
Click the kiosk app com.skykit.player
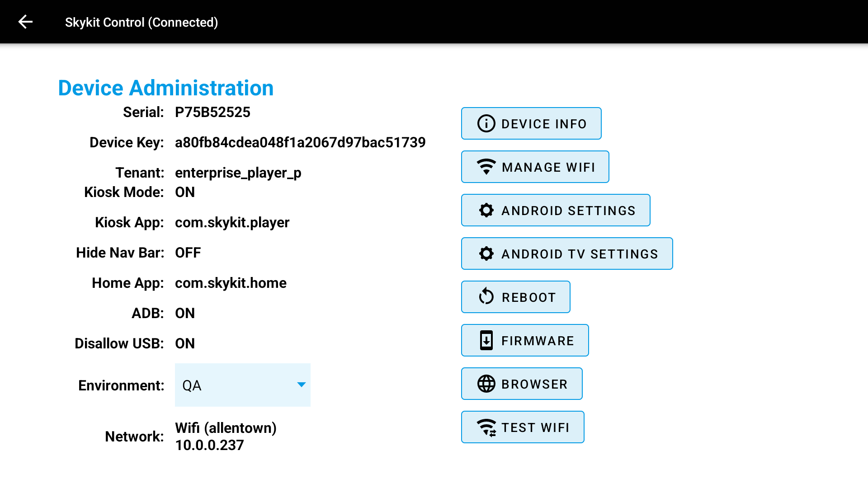(x=232, y=223)
